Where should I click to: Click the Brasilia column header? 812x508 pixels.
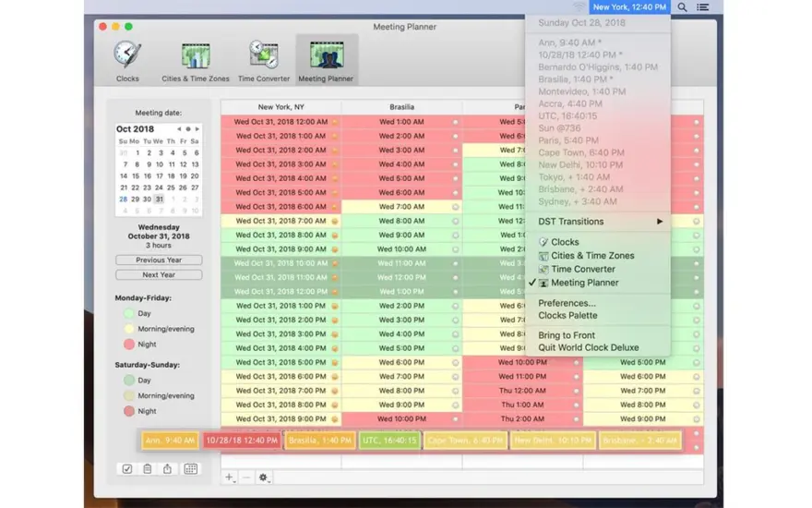tap(402, 107)
